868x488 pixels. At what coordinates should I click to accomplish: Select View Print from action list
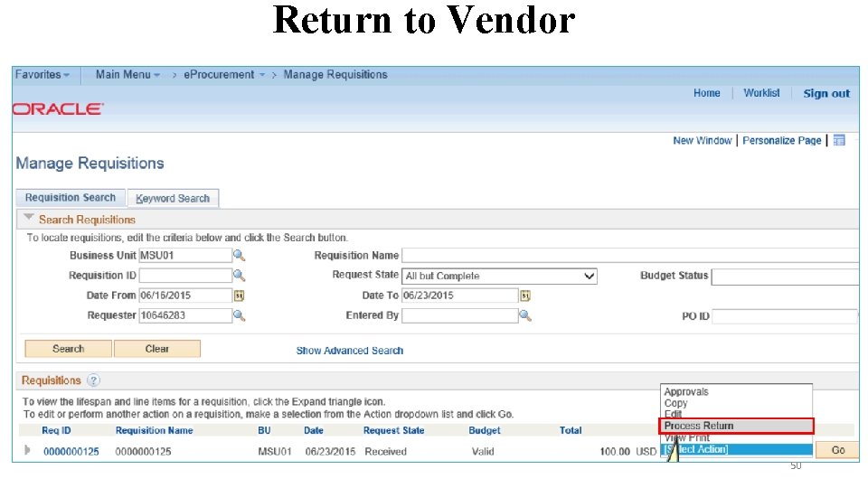687,437
